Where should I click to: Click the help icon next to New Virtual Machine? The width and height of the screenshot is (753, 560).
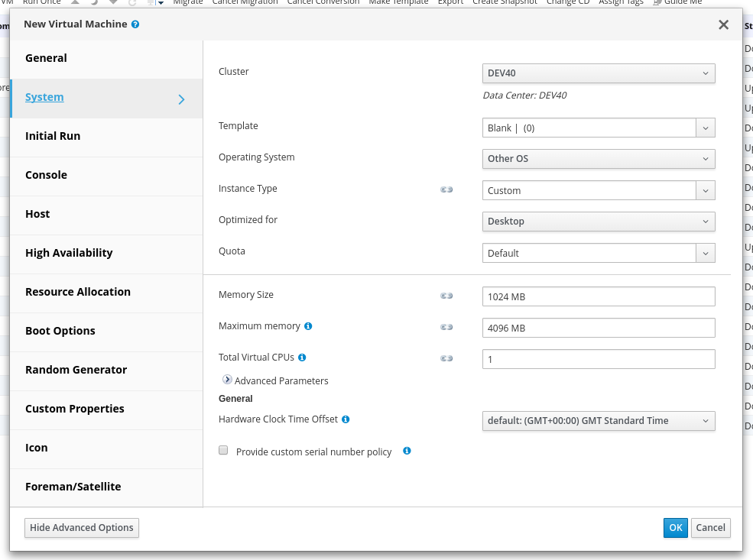click(x=135, y=24)
